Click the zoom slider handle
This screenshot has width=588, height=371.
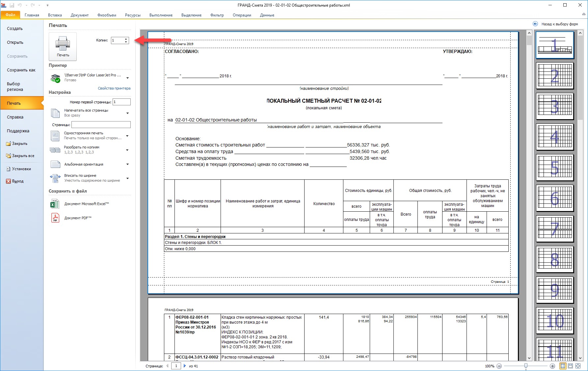point(526,366)
